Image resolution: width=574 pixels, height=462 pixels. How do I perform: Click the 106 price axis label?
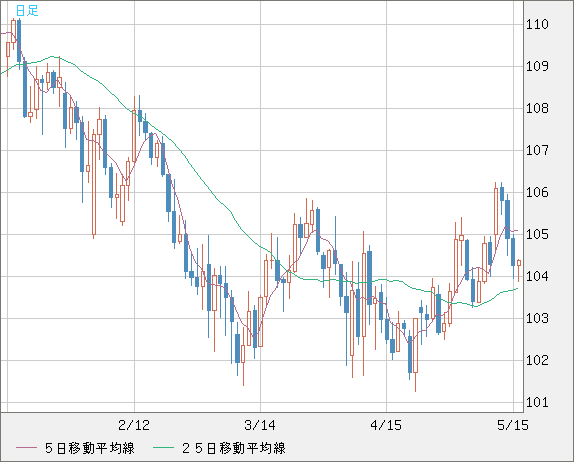coord(537,193)
